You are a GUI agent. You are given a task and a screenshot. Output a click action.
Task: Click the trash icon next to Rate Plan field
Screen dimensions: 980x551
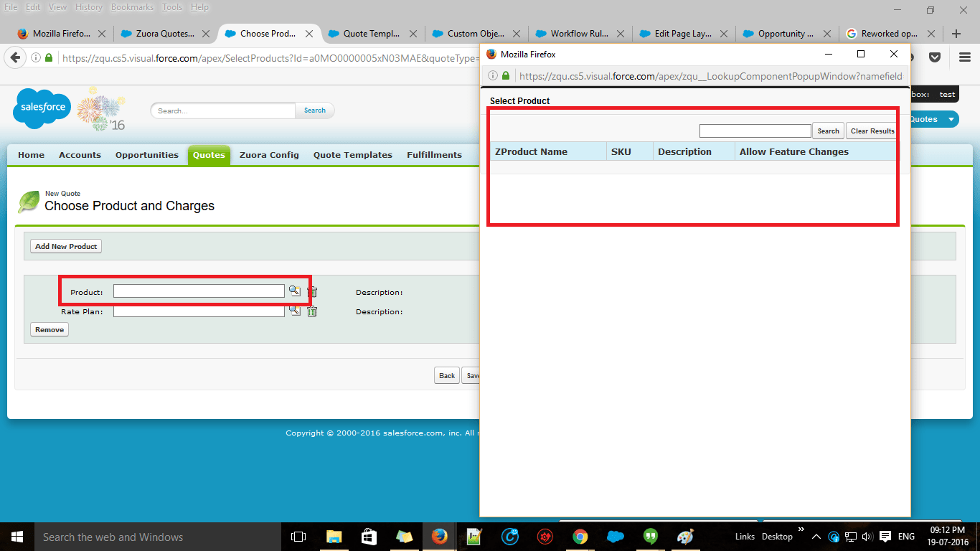pyautogui.click(x=311, y=311)
